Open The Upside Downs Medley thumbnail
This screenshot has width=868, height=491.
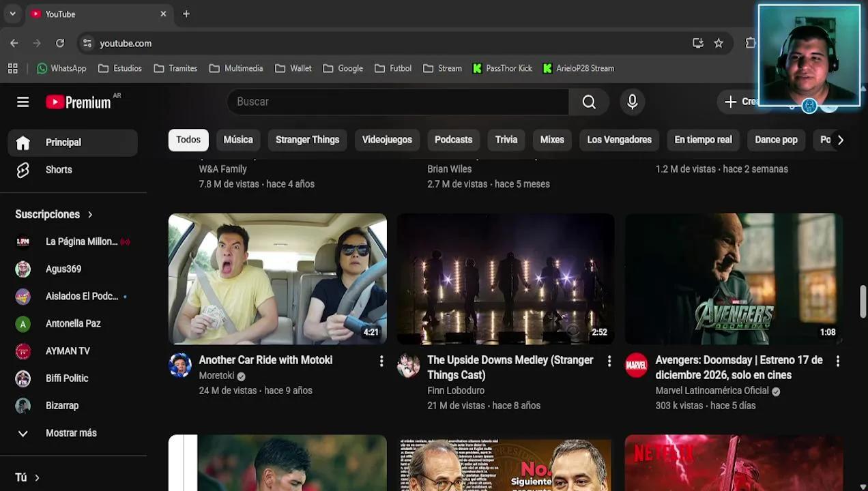pyautogui.click(x=506, y=279)
